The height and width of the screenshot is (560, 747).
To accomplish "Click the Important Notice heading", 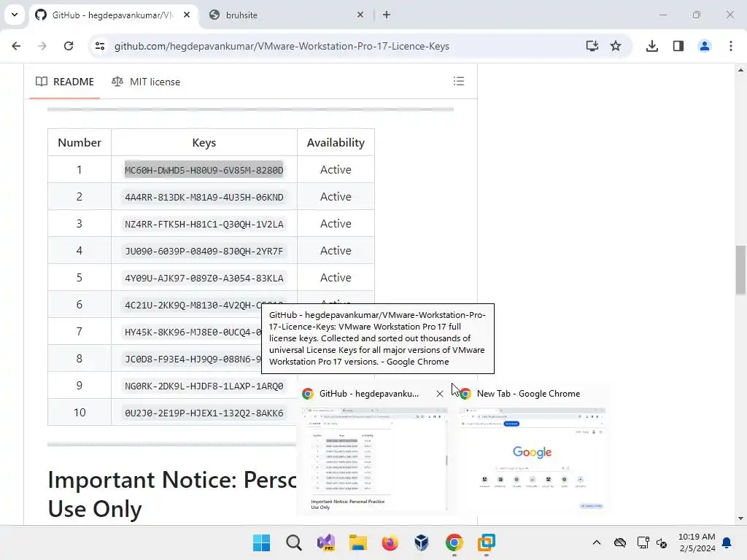I will coord(172,494).
